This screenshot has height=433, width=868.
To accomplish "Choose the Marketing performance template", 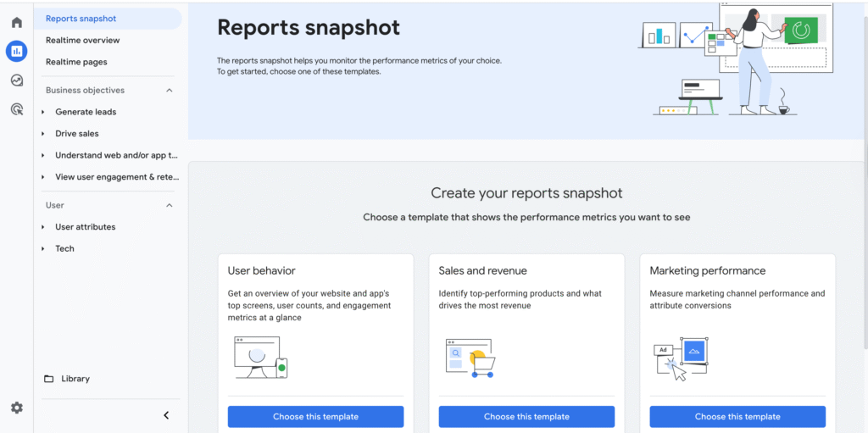I will [737, 416].
